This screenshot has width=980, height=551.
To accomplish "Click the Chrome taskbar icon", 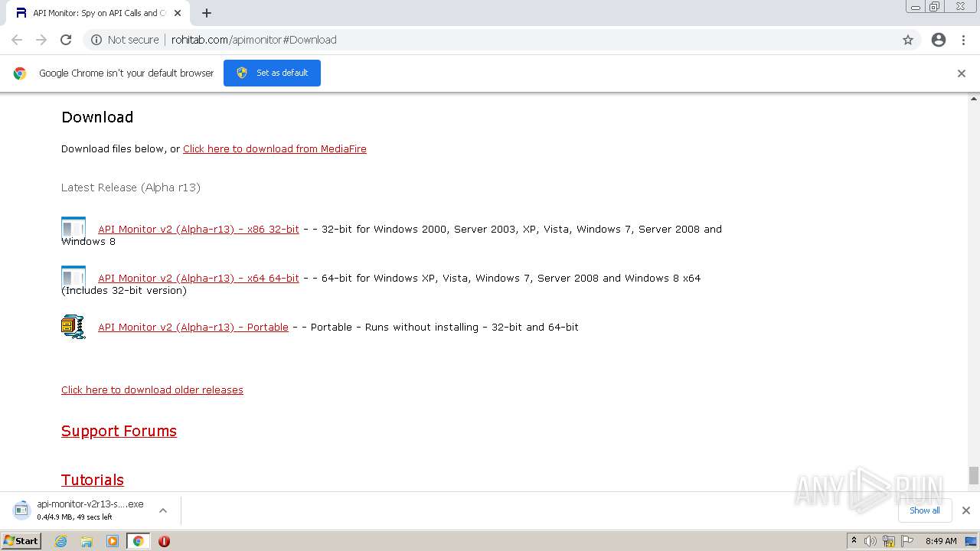I will pyautogui.click(x=139, y=541).
